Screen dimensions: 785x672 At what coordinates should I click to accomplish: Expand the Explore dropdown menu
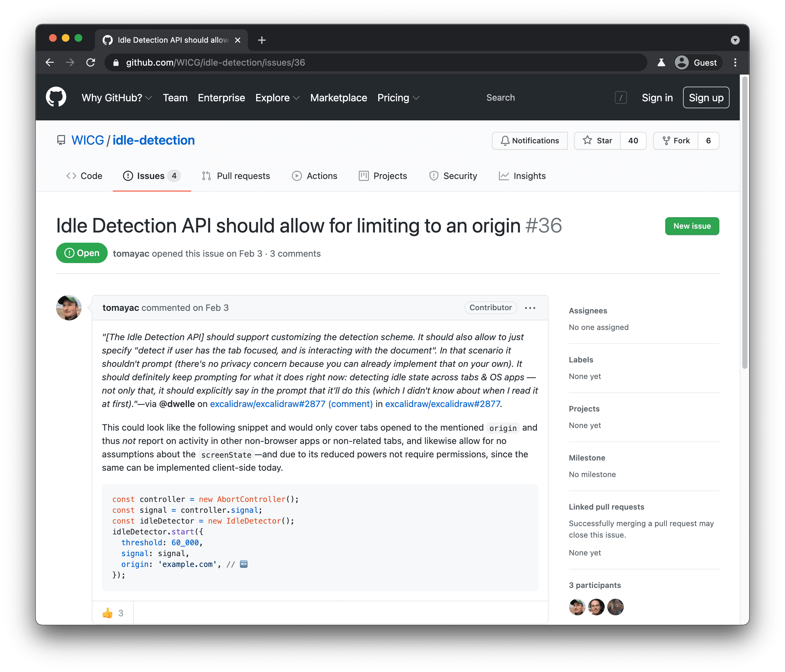pos(277,97)
